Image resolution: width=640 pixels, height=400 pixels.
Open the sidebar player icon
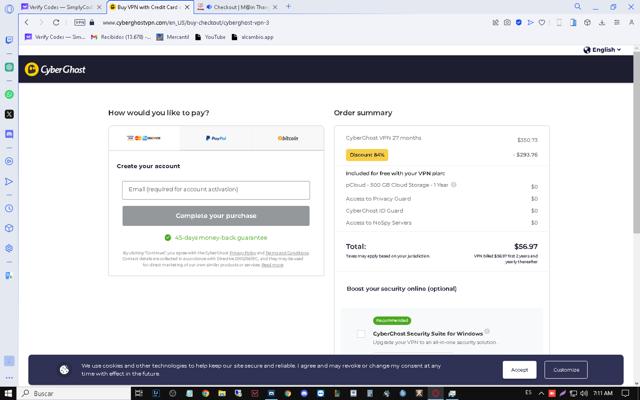[9, 161]
